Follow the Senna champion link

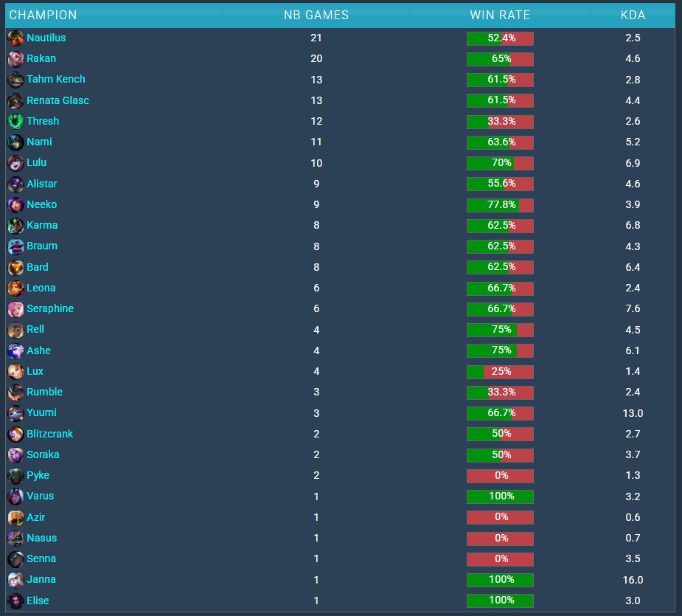click(x=41, y=558)
